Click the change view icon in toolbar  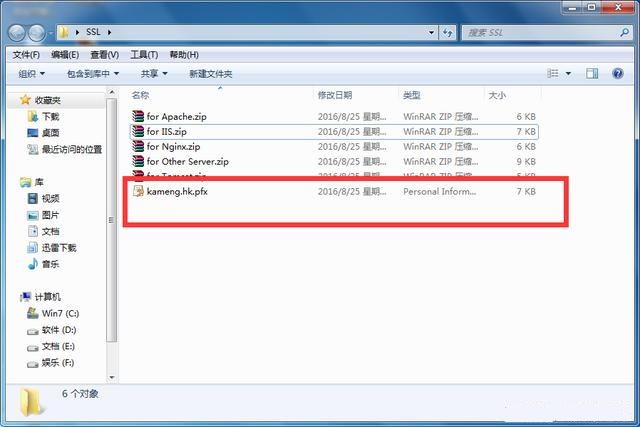(x=552, y=74)
